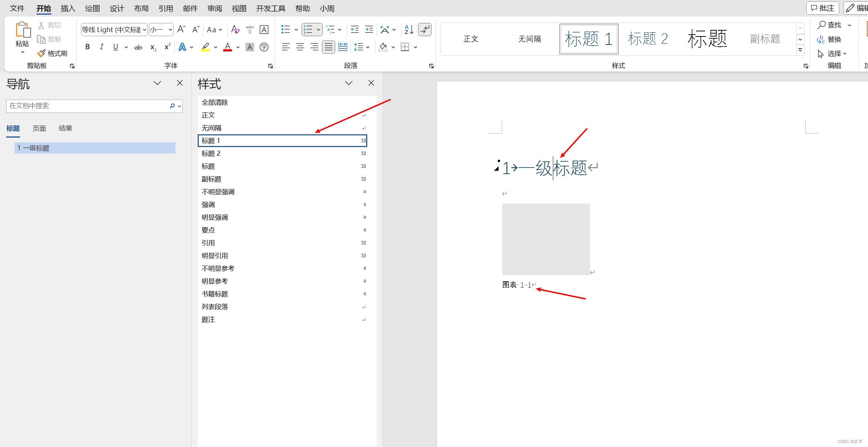Image resolution: width=868 pixels, height=447 pixels.
Task: Click the yellow text highlight color button
Action: [205, 47]
